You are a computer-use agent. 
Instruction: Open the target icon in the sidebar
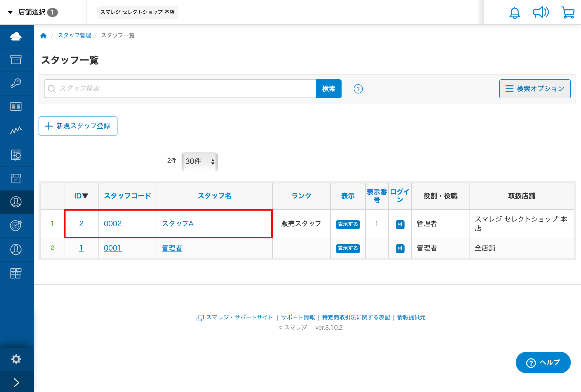click(16, 226)
